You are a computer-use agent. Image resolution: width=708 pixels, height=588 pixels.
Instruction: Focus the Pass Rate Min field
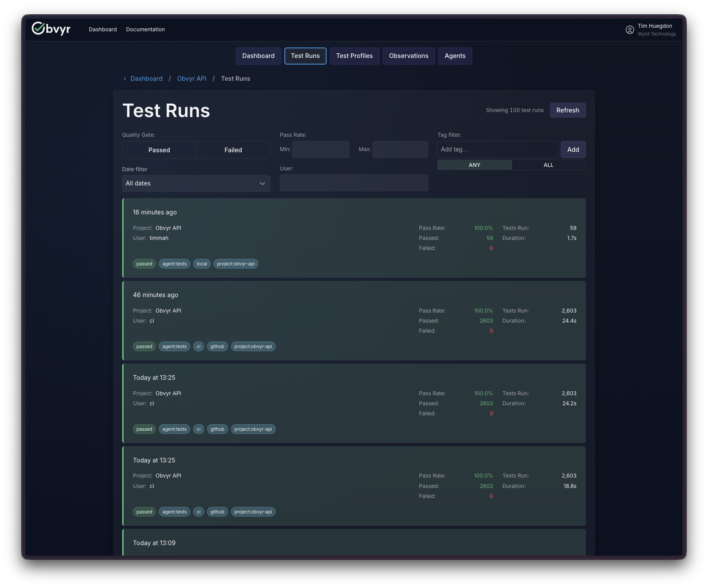coord(320,150)
